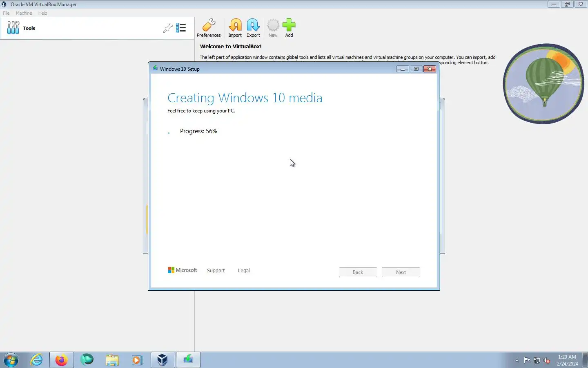Click Progress: 56% text
The image size is (588, 368).
pos(198,131)
